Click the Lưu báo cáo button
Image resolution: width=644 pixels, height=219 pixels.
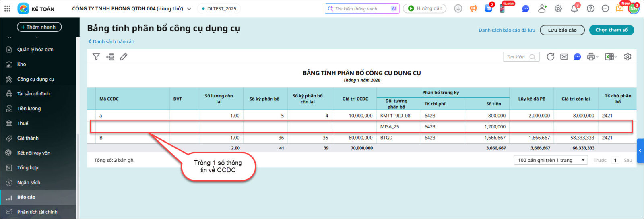[x=562, y=30]
